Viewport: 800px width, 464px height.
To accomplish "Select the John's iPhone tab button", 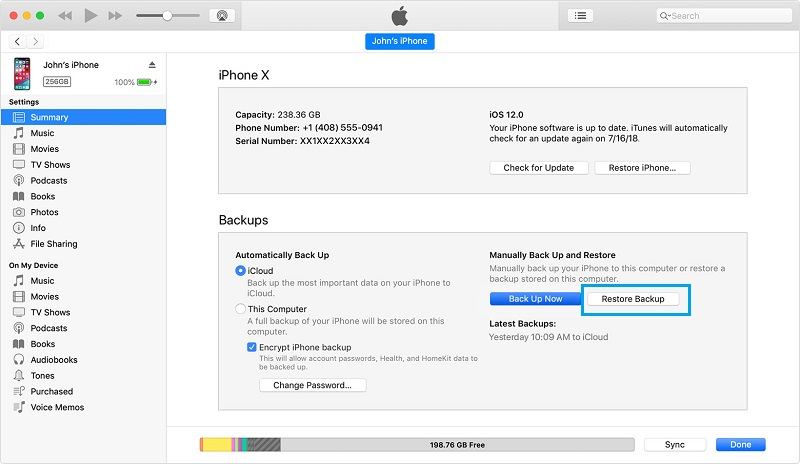I will click(x=399, y=41).
